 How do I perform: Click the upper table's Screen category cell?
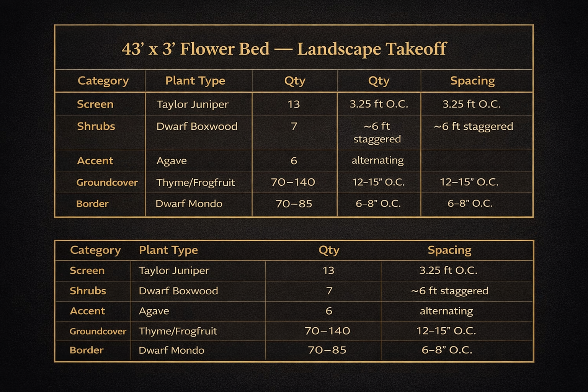click(95, 104)
